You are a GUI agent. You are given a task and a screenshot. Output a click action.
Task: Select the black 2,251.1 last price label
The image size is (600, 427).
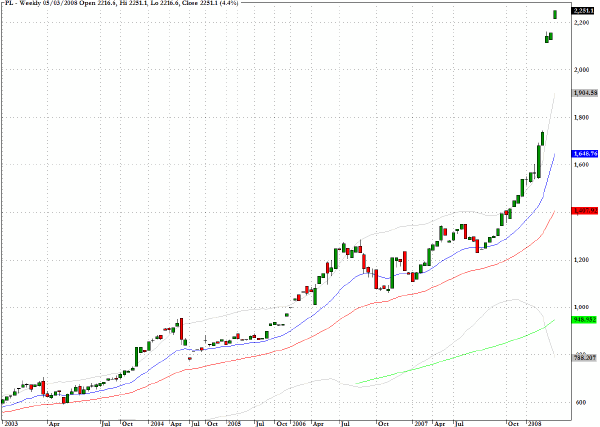(x=584, y=11)
